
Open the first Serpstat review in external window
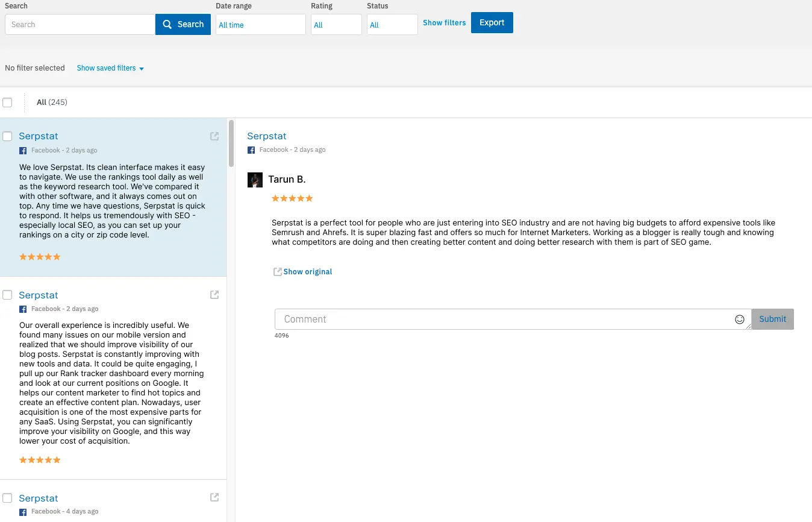pos(214,136)
